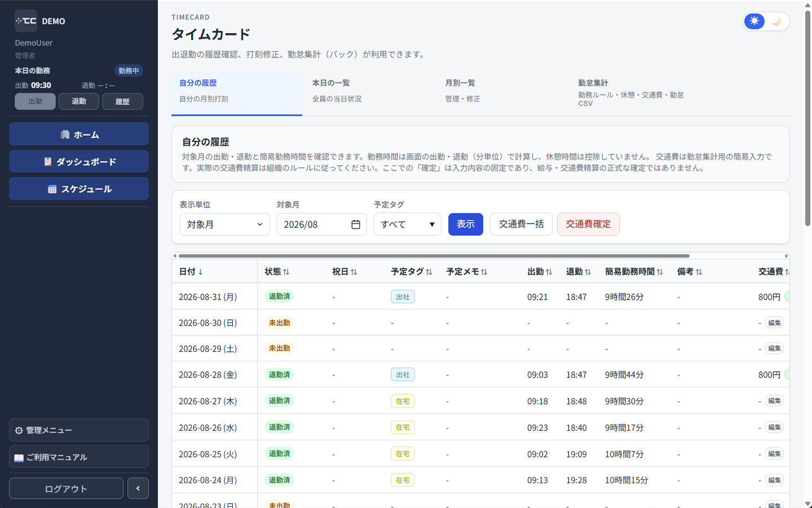The image size is (812, 508).
Task: Open ご利用マニュアル
Action: [x=79, y=457]
